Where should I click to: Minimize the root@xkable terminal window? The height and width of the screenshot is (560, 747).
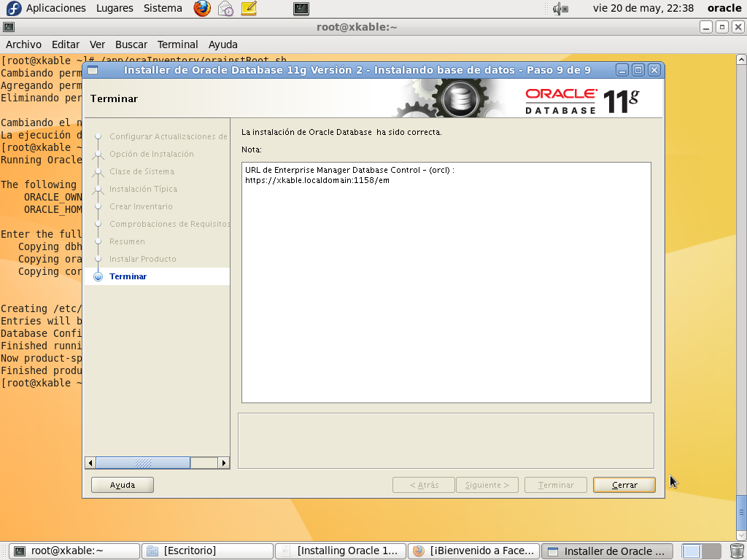coord(706,27)
